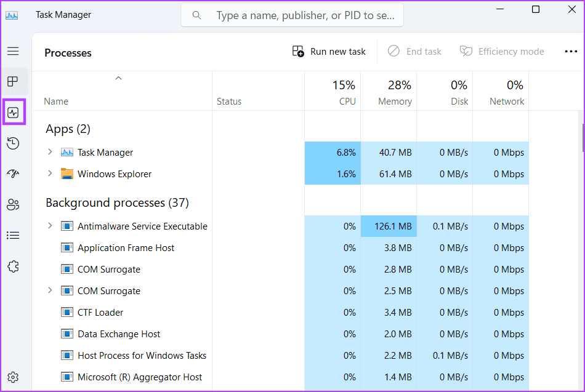Click Efficiency mode leaf icon
The image size is (585, 392).
tap(466, 51)
